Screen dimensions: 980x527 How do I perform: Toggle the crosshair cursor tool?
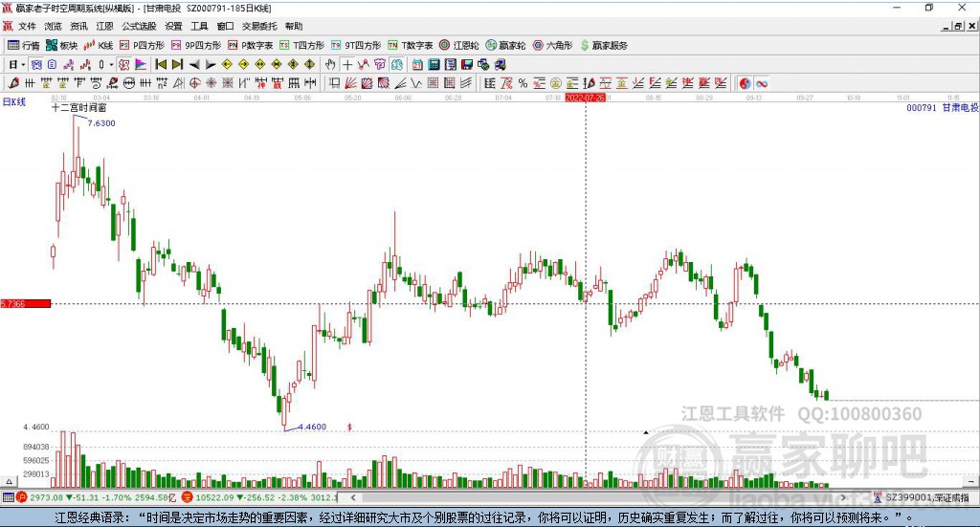347,64
